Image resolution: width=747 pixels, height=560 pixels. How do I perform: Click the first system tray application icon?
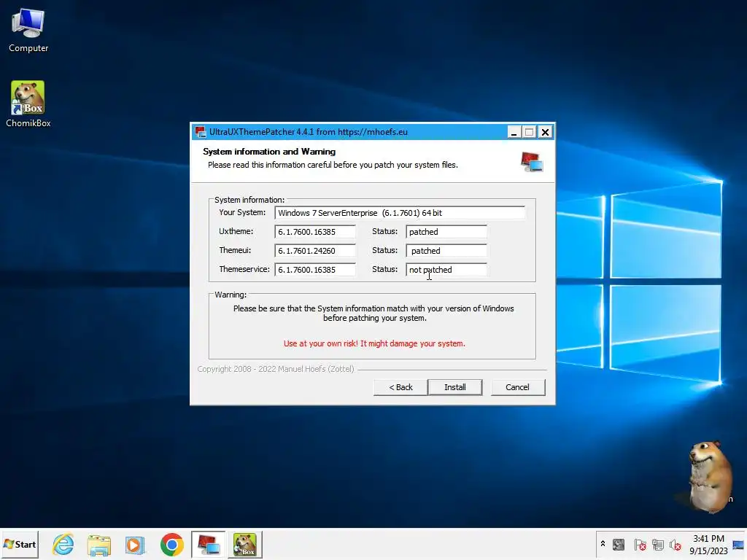pos(619,544)
